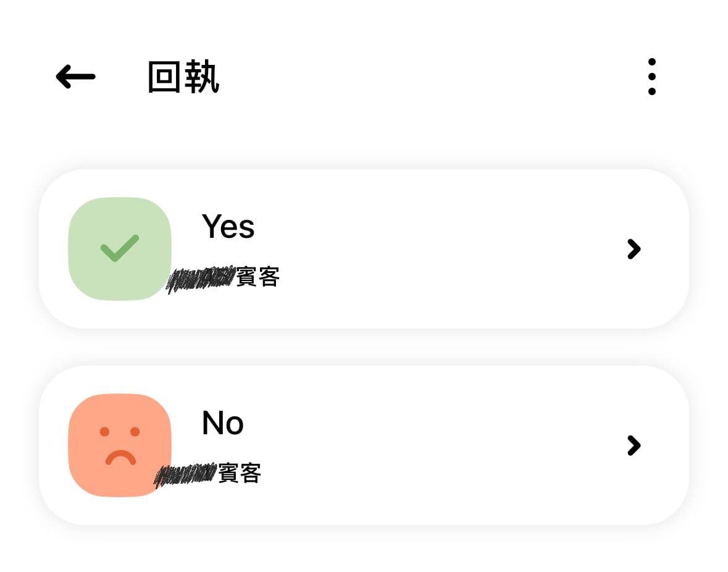Screen dimensions: 728x572
Task: Expand the No row chevron
Action: tap(634, 445)
